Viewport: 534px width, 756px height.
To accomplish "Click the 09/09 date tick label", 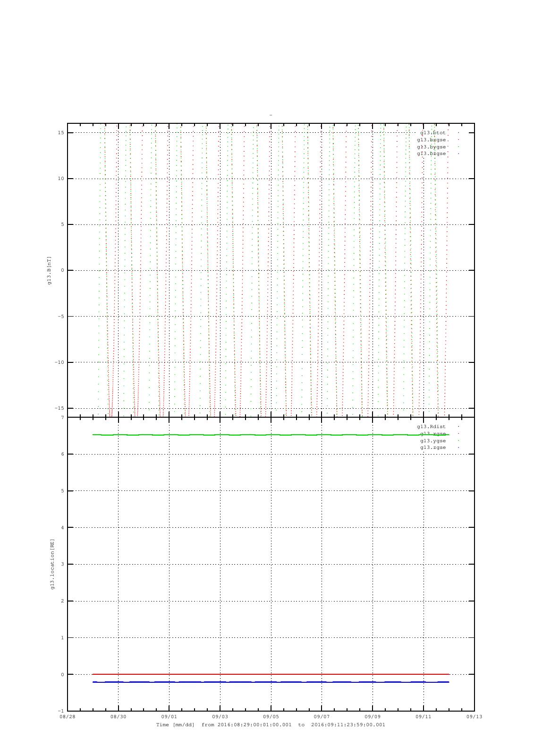I will click(373, 717).
